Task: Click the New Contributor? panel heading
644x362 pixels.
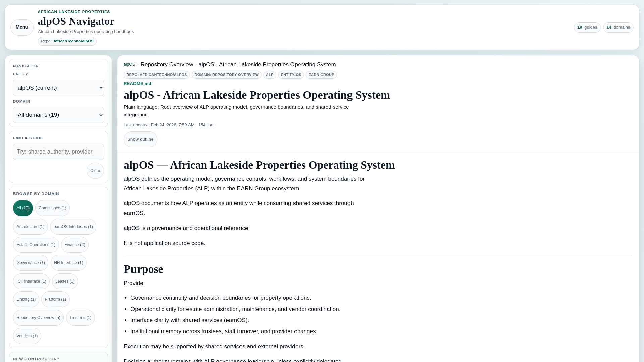Action: point(36,359)
